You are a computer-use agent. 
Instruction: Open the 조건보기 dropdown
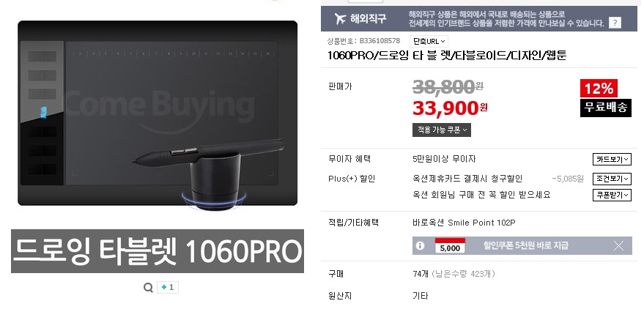pyautogui.click(x=612, y=179)
